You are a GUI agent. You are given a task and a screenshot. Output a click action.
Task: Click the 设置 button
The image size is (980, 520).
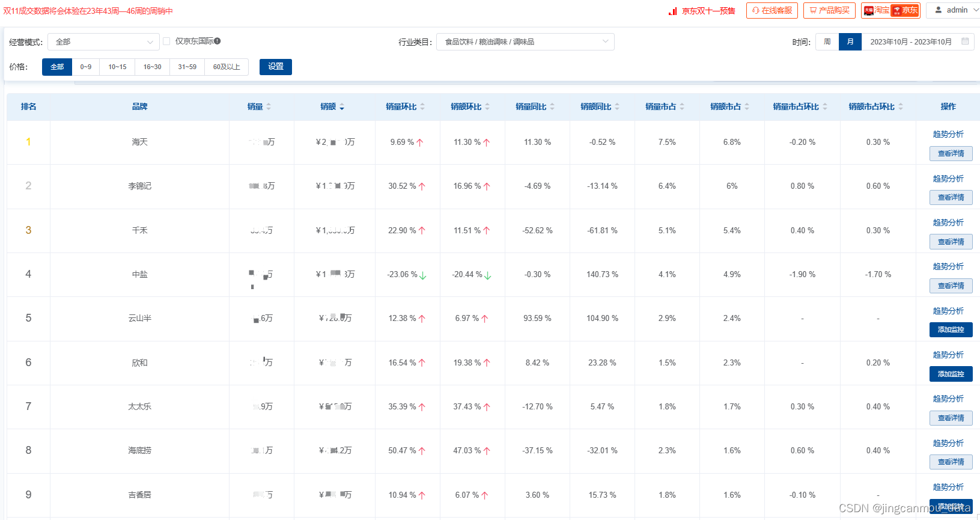[x=276, y=67]
